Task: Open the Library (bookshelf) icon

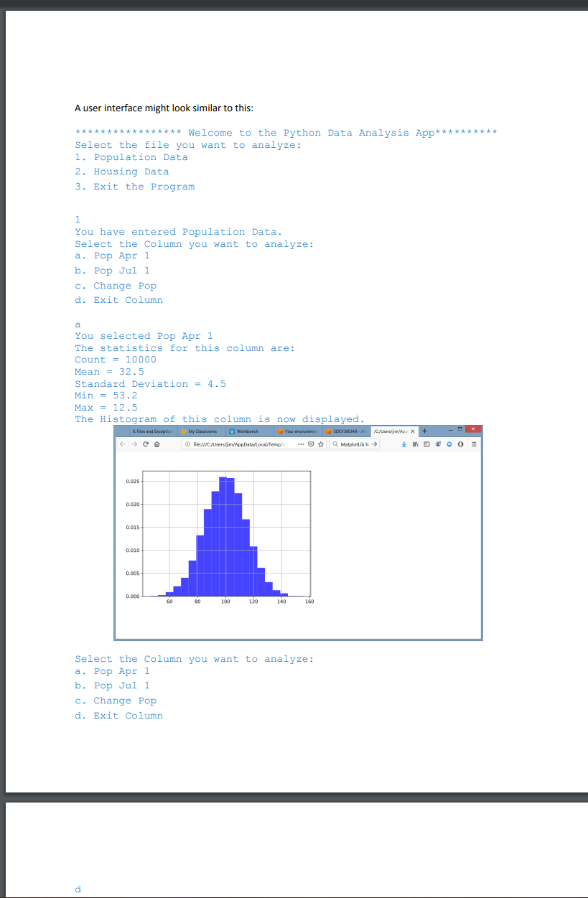Action: (x=415, y=443)
